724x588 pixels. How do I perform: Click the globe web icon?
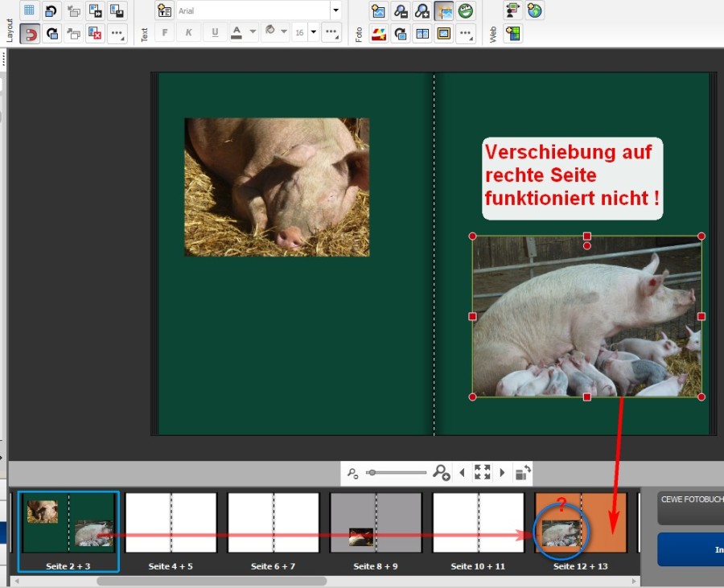point(534,10)
